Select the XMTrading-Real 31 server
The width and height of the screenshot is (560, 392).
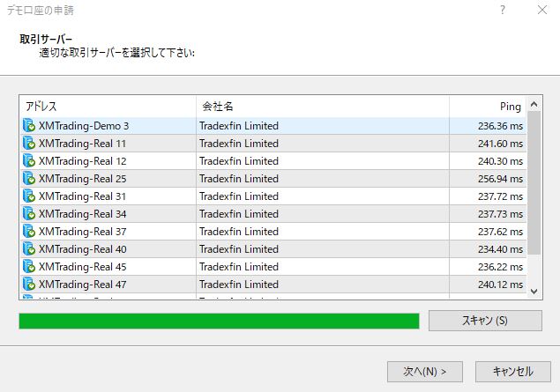[273, 196]
